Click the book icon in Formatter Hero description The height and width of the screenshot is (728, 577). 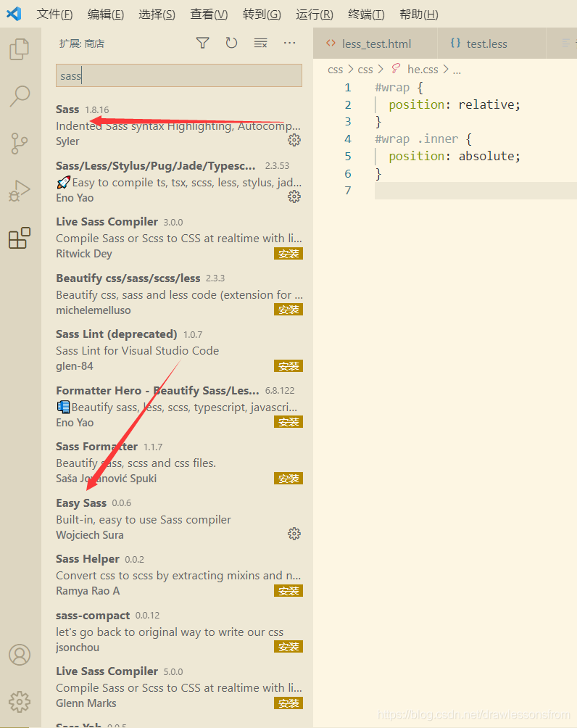[x=63, y=408]
